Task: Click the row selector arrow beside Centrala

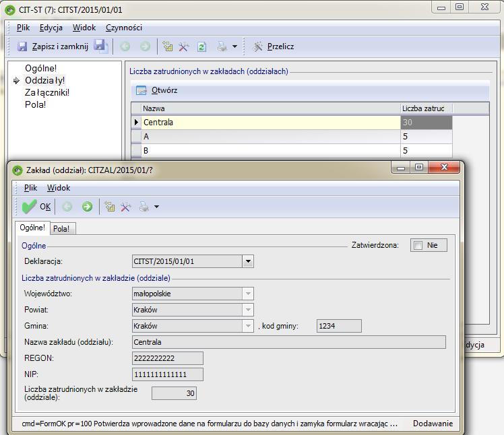Action: pyautogui.click(x=136, y=123)
